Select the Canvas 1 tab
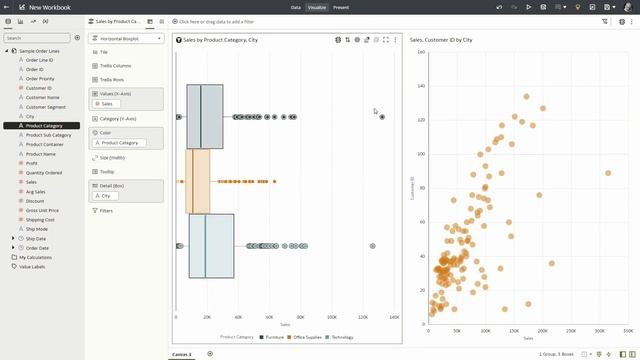The width and height of the screenshot is (640, 360). tap(182, 354)
